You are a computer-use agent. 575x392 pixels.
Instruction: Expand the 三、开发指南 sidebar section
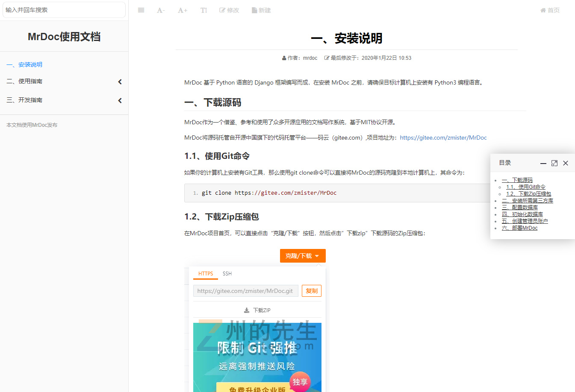click(x=120, y=100)
